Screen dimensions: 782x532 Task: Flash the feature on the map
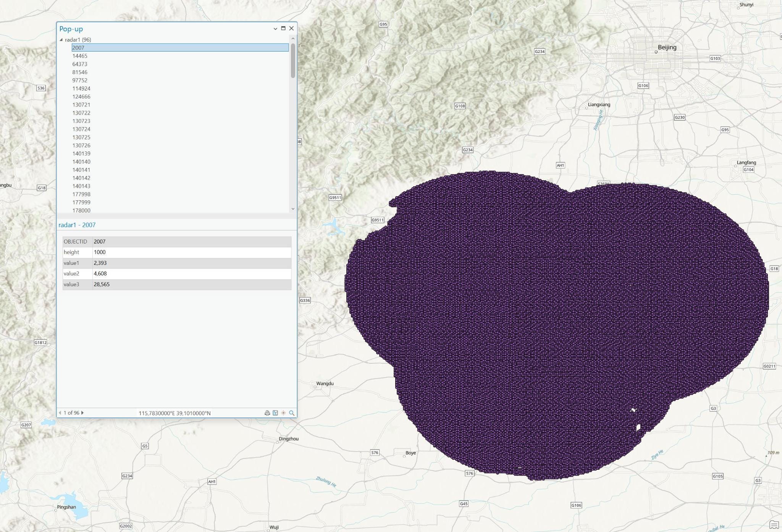tap(283, 413)
